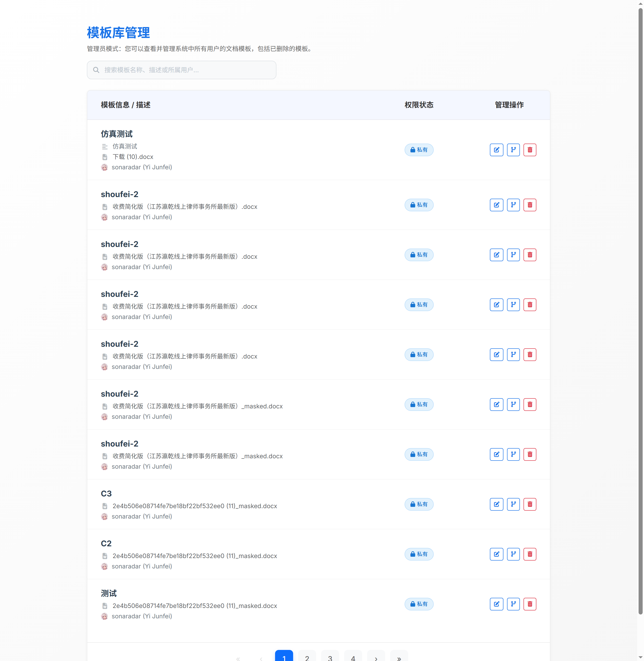Delete the 测试 template
This screenshot has width=644, height=661.
[530, 604]
